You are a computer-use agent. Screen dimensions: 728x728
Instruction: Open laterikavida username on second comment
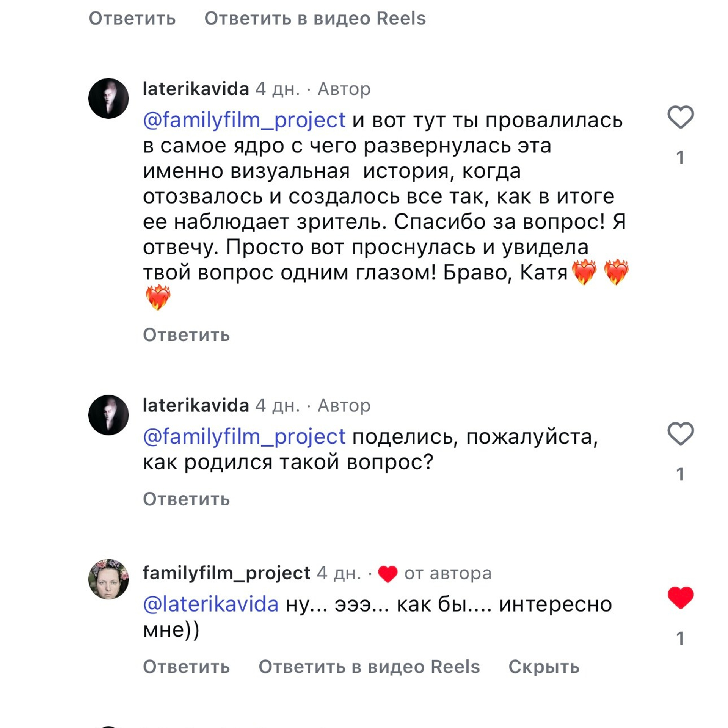click(196, 405)
